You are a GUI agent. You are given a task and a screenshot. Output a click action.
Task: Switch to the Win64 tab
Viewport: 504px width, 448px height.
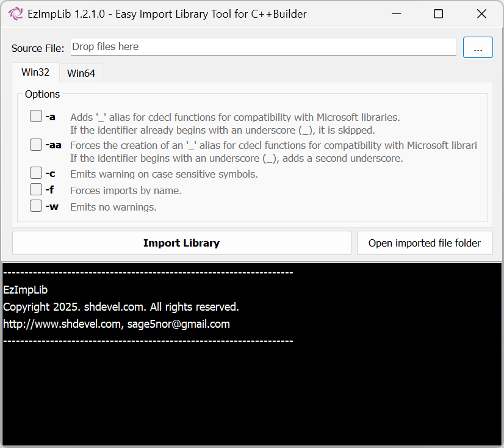(81, 73)
